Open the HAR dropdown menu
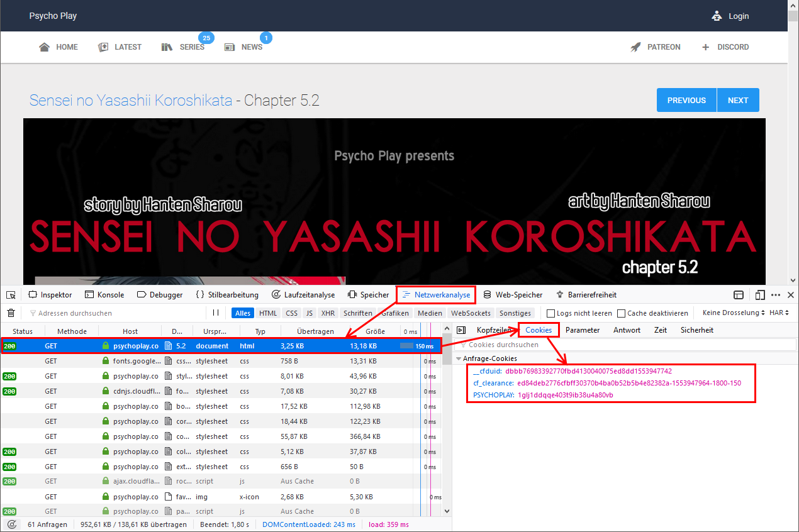 779,313
